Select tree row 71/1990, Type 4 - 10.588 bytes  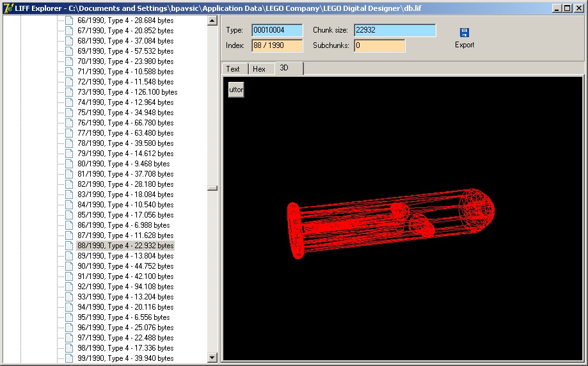125,72
